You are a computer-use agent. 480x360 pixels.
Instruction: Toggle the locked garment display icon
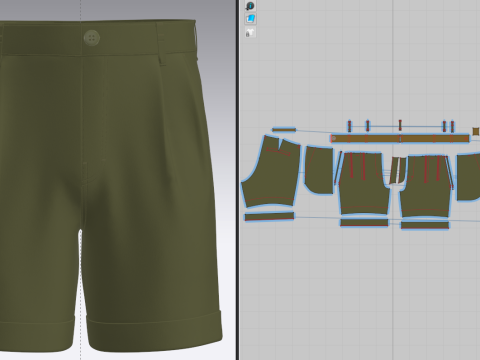coord(250,33)
